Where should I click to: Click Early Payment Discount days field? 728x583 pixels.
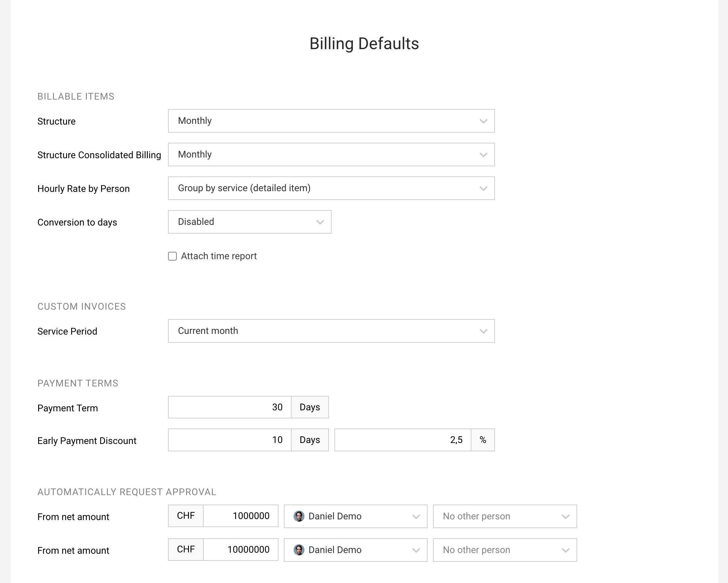click(x=230, y=440)
